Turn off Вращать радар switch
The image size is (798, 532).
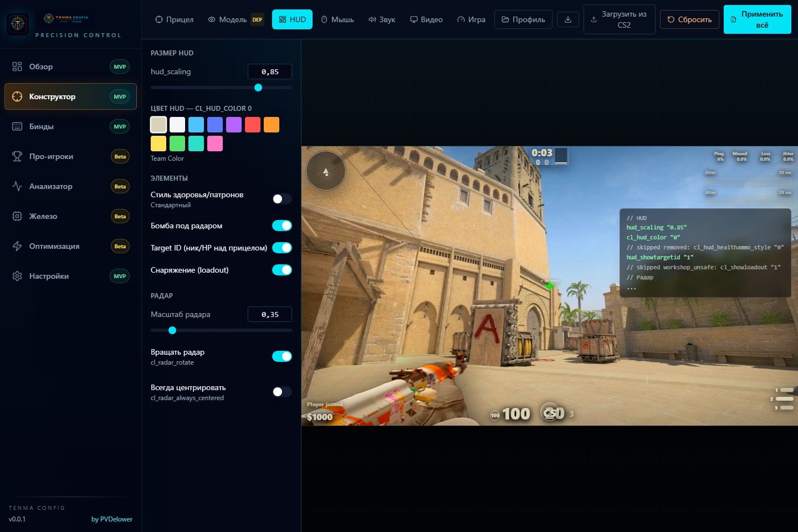[x=282, y=356]
